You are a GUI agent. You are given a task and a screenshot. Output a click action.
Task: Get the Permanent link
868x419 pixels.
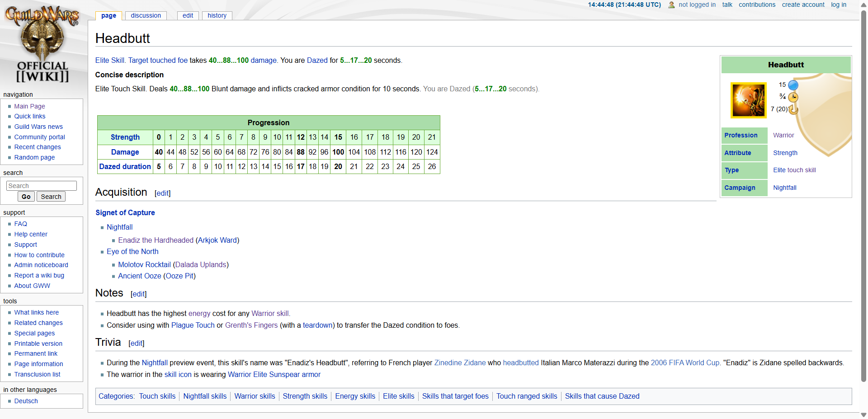point(36,353)
